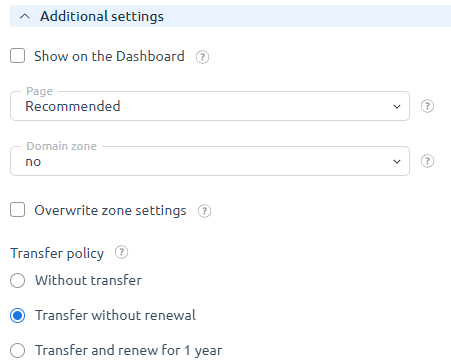Open help icon beside Overwrite zone settings

[x=204, y=211]
